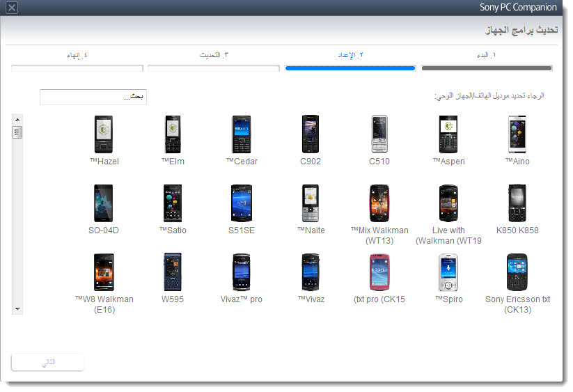Click the empty step 3 progress bar

click(214, 68)
